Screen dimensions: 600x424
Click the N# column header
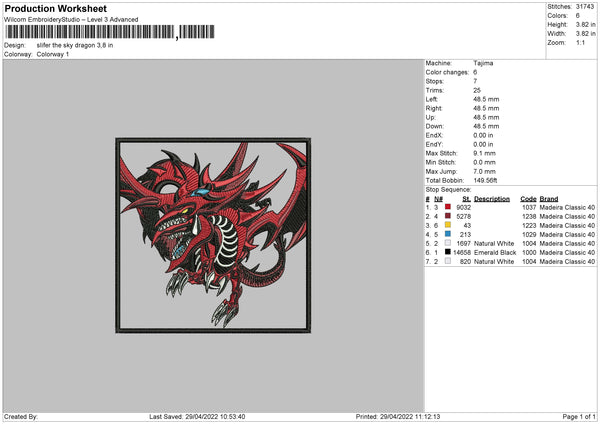[x=438, y=199]
